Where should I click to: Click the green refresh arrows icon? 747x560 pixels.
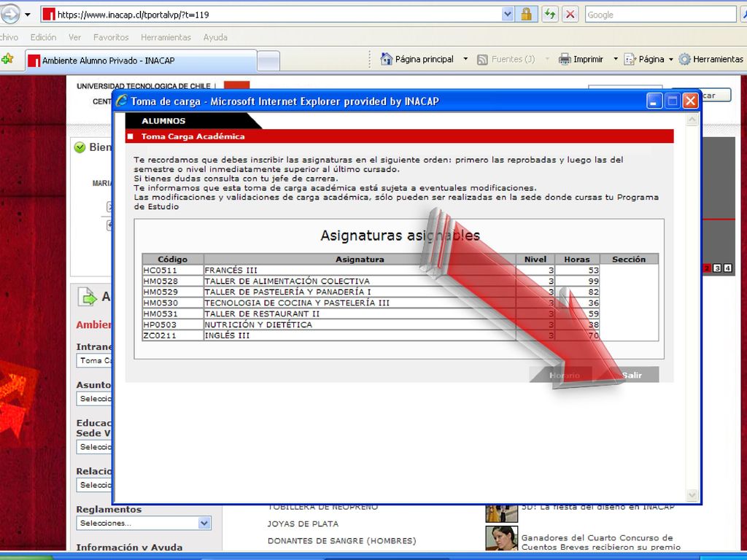click(550, 15)
